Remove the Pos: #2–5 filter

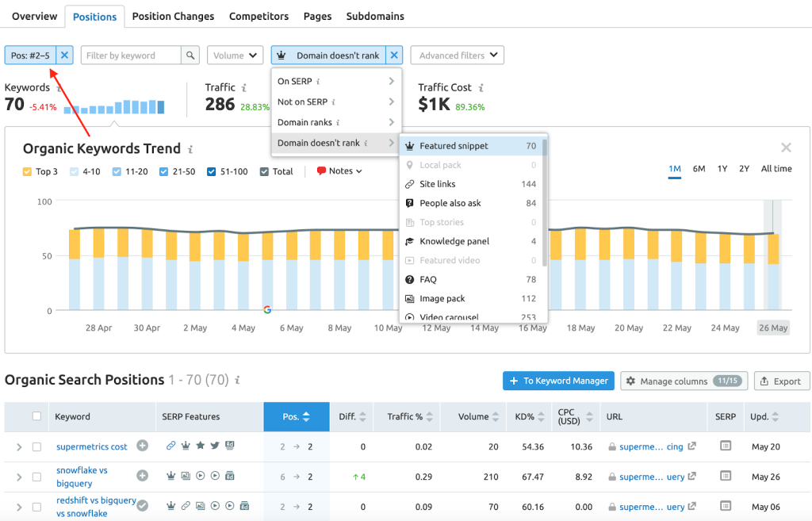point(64,55)
